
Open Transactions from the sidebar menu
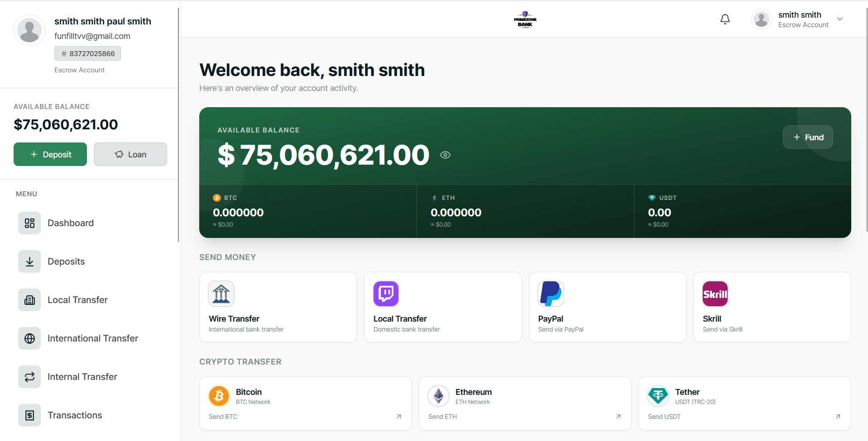(x=75, y=415)
